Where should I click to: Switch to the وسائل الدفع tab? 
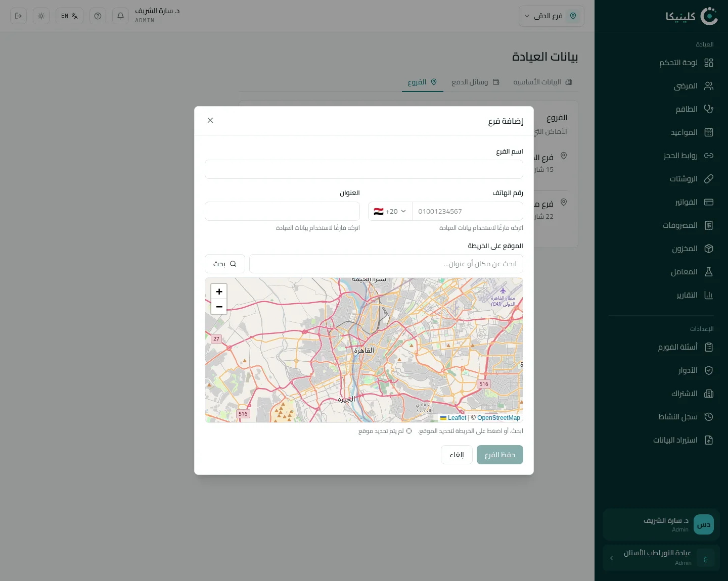475,82
